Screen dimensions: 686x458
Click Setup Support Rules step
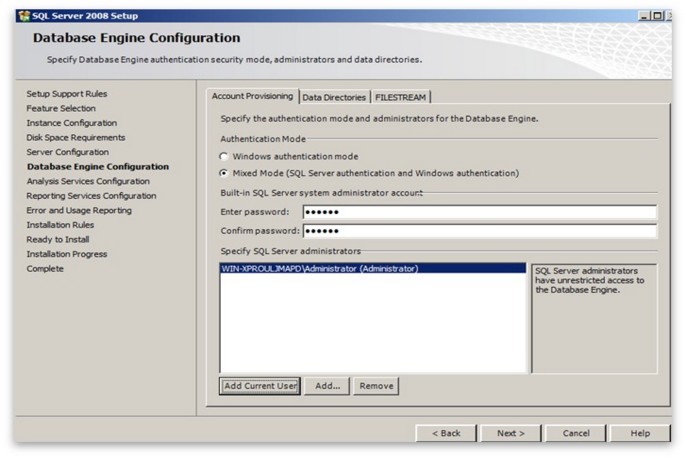(x=66, y=94)
